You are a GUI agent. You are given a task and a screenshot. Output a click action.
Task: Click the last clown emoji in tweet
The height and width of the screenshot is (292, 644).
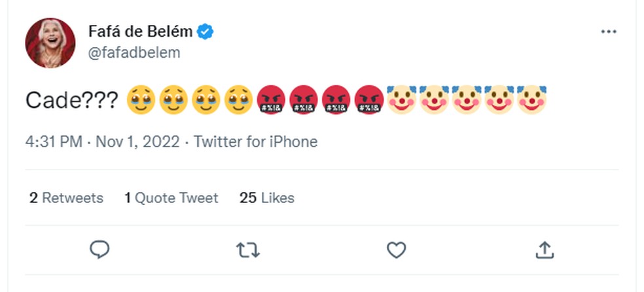[531, 100]
